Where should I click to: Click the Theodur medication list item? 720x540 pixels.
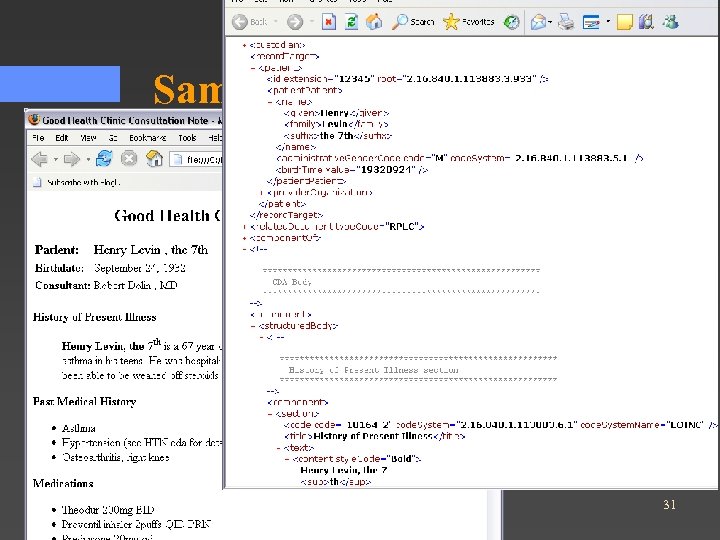[108, 510]
